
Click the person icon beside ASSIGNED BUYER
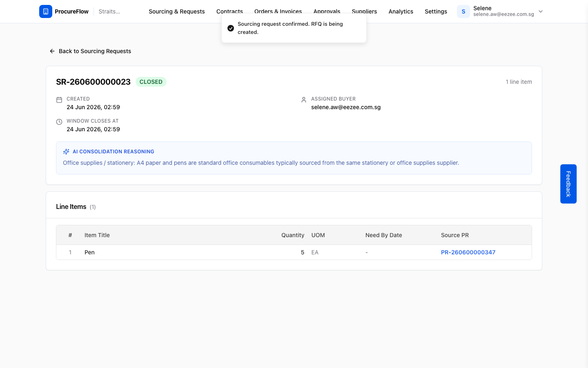click(x=304, y=100)
